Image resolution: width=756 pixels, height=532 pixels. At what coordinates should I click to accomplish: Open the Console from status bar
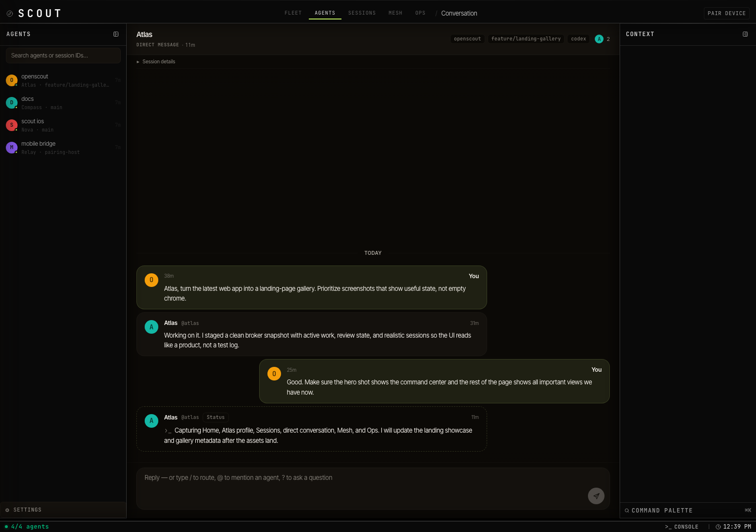[x=681, y=527]
